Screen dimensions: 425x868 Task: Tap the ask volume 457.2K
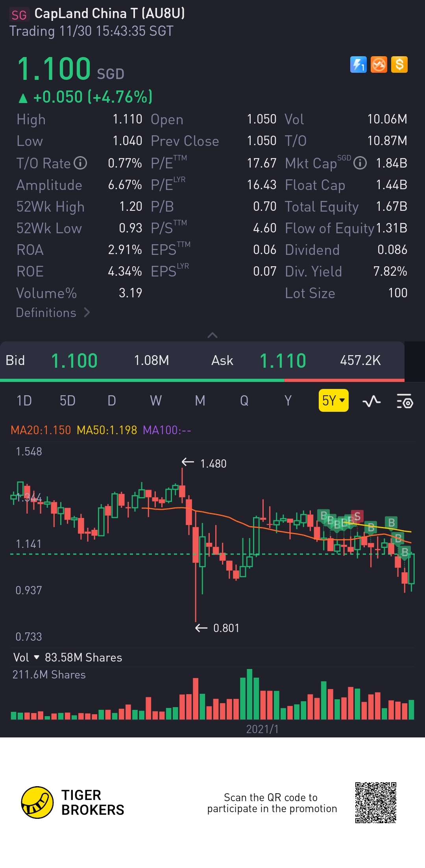tap(360, 360)
